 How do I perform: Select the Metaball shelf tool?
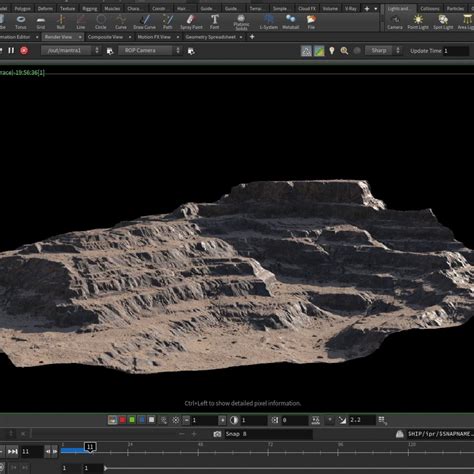(x=291, y=22)
